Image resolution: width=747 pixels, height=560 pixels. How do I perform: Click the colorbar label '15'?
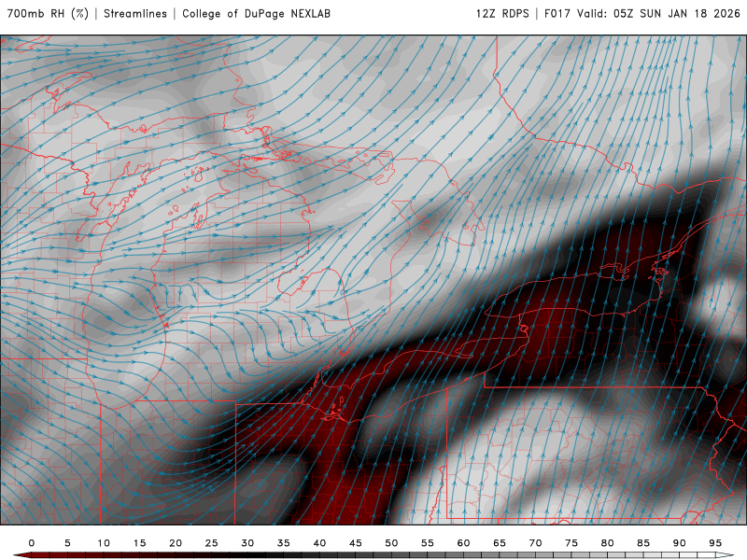coord(139,543)
